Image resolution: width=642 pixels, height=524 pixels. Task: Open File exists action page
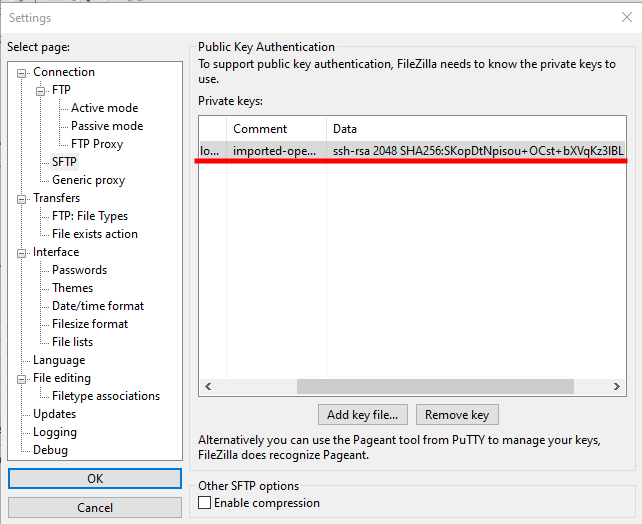click(95, 234)
